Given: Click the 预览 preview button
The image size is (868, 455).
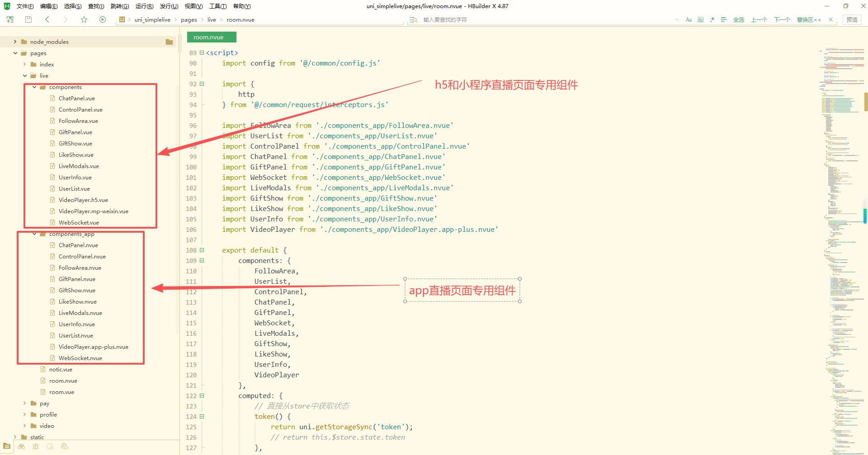Looking at the screenshot, I should click(852, 20).
